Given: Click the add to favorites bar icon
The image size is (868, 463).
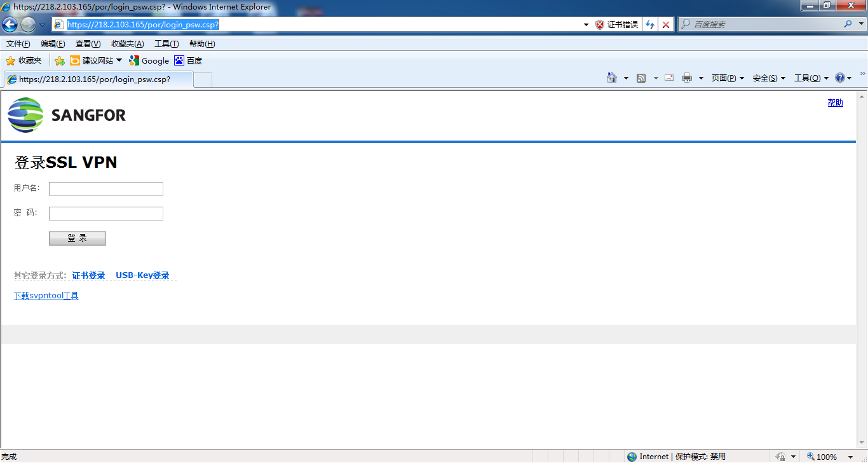Looking at the screenshot, I should [60, 61].
